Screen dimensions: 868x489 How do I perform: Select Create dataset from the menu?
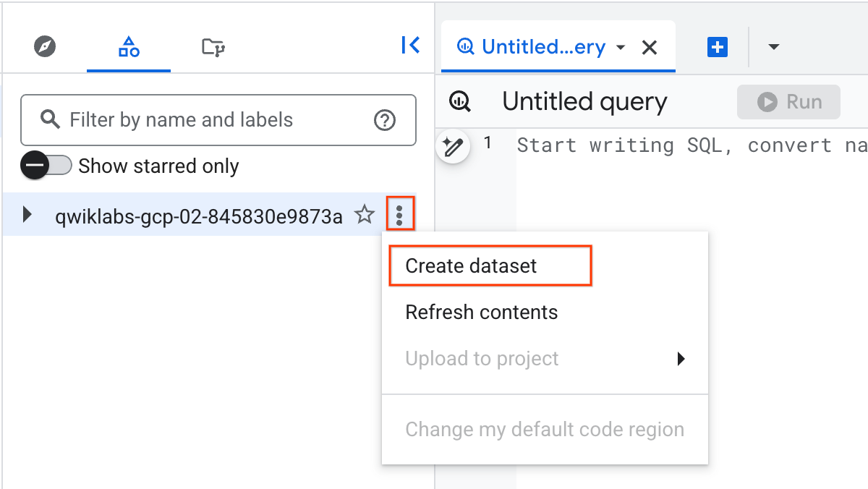point(471,265)
